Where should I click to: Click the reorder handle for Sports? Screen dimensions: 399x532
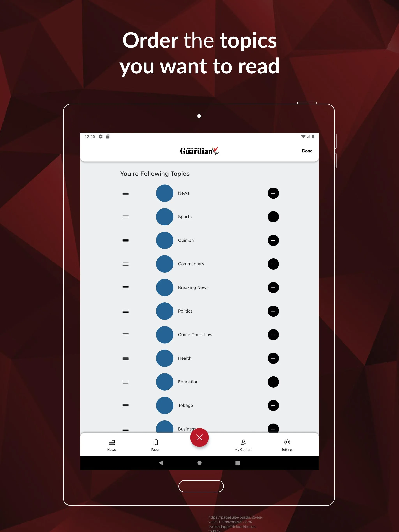coord(125,217)
